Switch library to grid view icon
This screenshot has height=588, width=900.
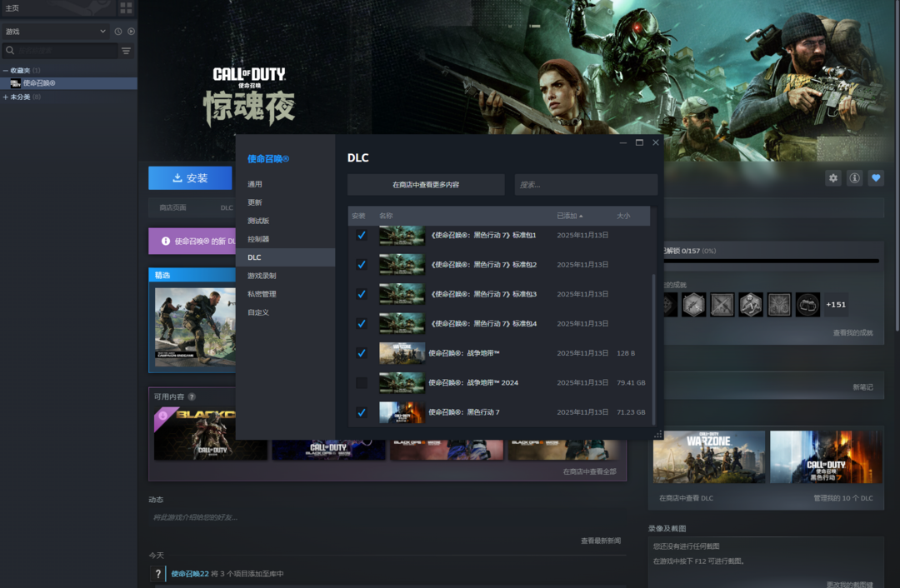126,7
